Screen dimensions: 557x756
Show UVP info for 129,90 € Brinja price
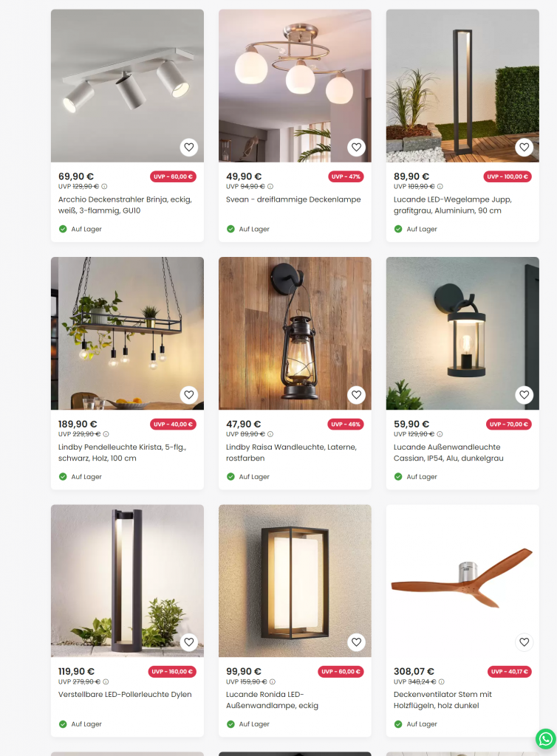[x=104, y=187]
